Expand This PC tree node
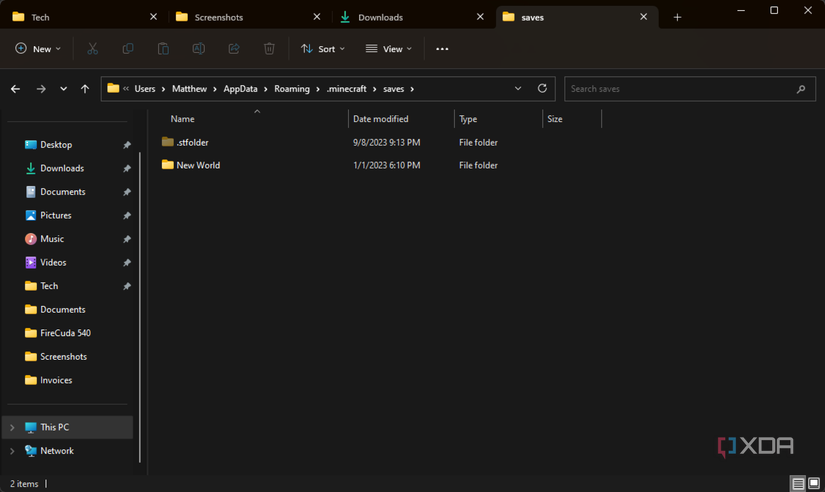This screenshot has height=492, width=825. coord(12,427)
